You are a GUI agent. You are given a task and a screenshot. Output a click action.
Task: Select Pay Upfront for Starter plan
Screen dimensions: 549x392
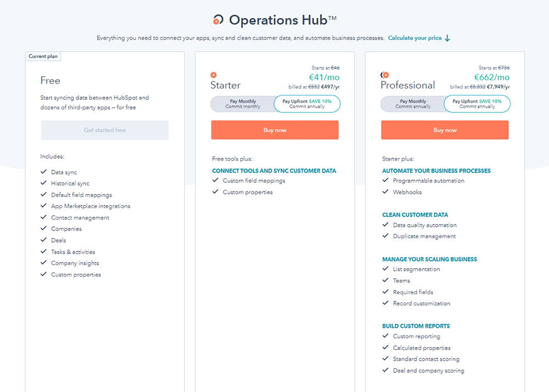tap(307, 104)
